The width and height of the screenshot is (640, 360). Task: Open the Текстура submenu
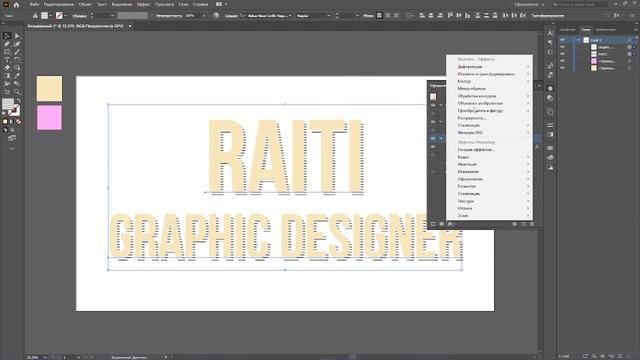489,201
